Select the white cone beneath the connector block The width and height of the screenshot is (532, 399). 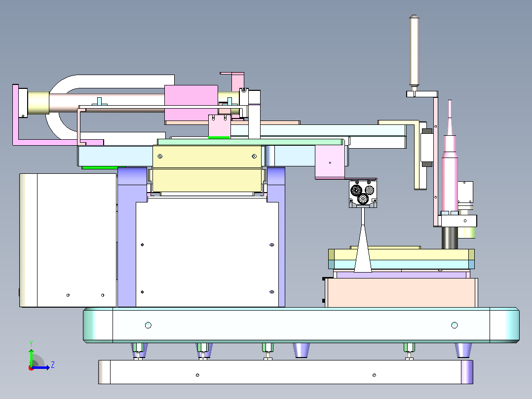[x=363, y=248]
